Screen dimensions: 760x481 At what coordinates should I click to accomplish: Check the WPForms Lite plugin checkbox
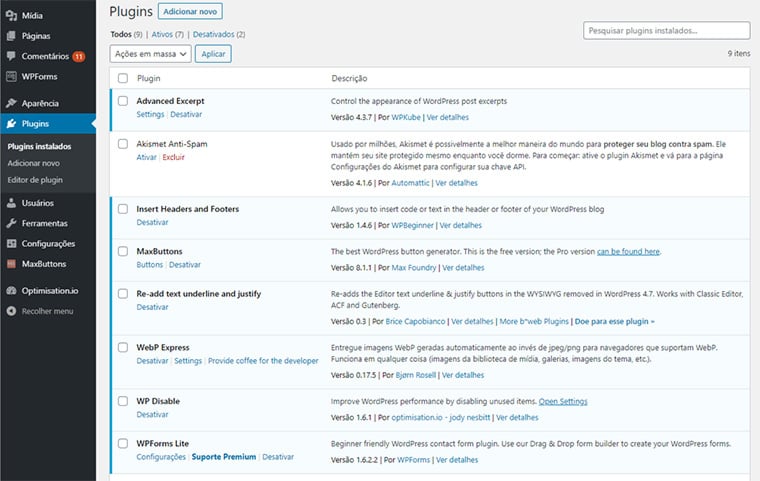[123, 444]
